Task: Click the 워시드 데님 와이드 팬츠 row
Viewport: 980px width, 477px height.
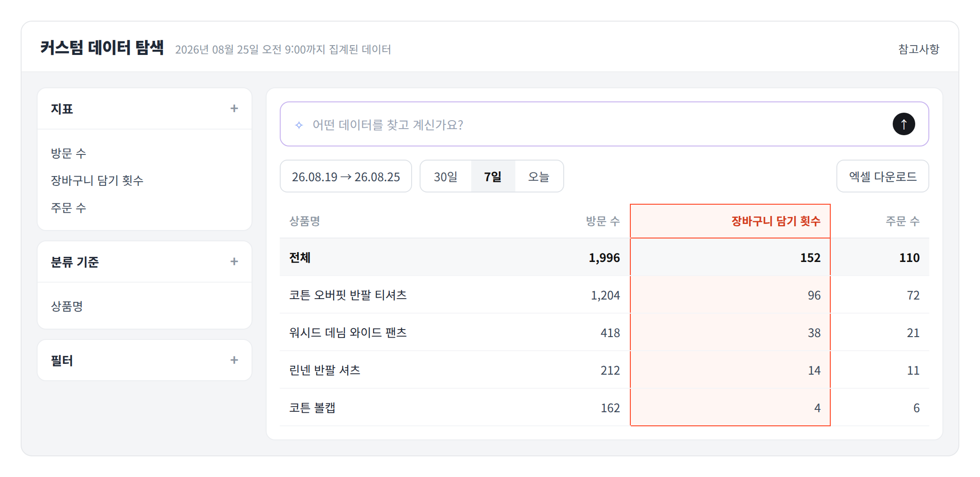Action: (x=604, y=332)
